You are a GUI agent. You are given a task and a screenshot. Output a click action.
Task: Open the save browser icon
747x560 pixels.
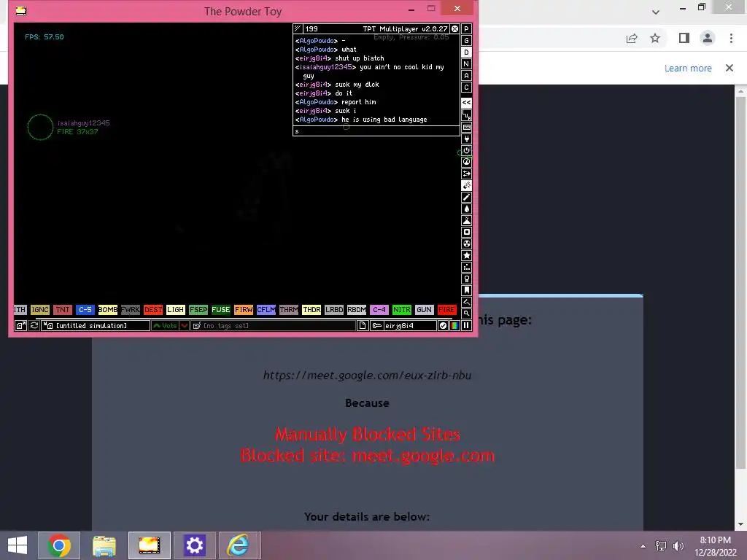[20, 326]
